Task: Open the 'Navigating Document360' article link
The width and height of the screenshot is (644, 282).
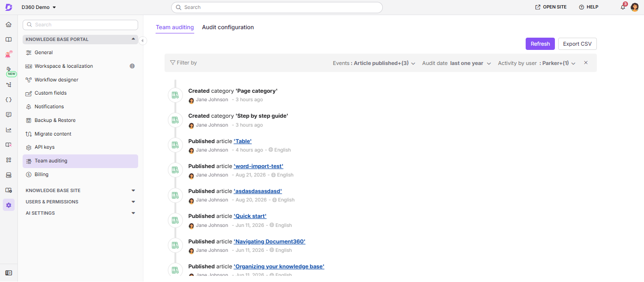Action: click(x=270, y=242)
